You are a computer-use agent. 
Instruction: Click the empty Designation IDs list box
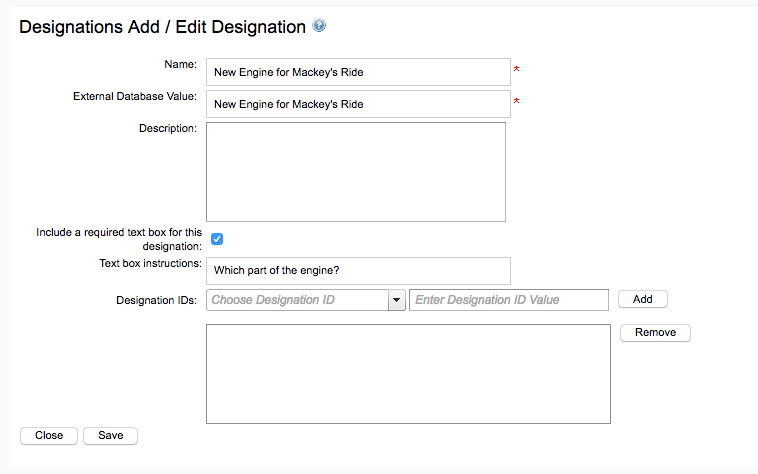tap(407, 373)
